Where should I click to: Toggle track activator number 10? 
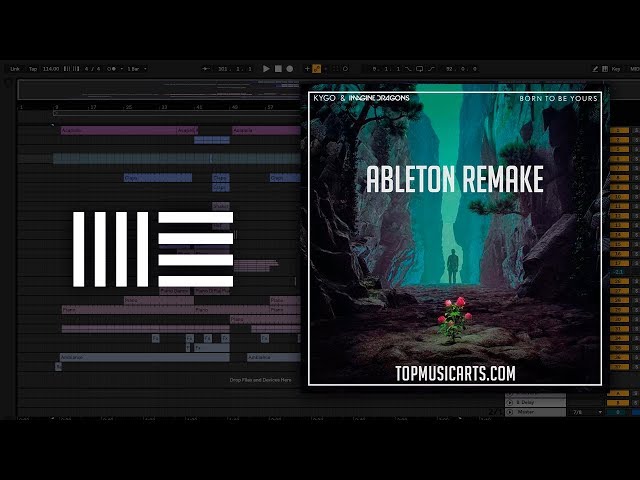coord(619,196)
